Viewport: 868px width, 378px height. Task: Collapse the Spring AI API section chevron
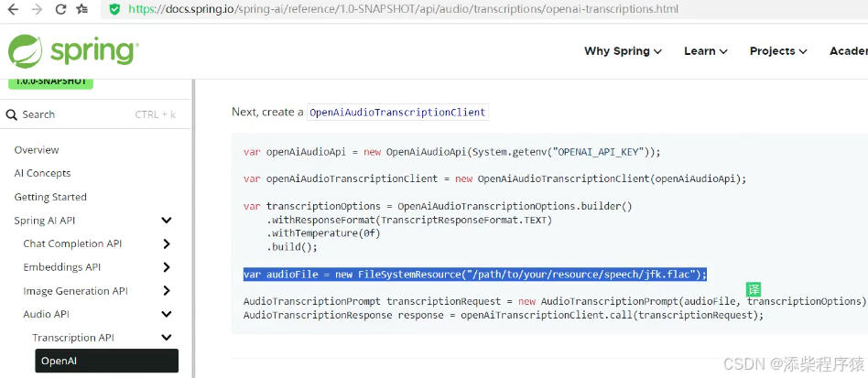[x=166, y=221]
